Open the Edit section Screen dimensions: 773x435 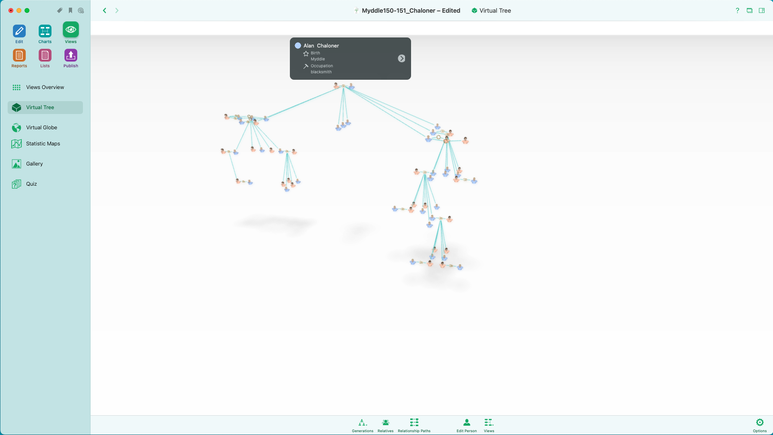pyautogui.click(x=19, y=33)
